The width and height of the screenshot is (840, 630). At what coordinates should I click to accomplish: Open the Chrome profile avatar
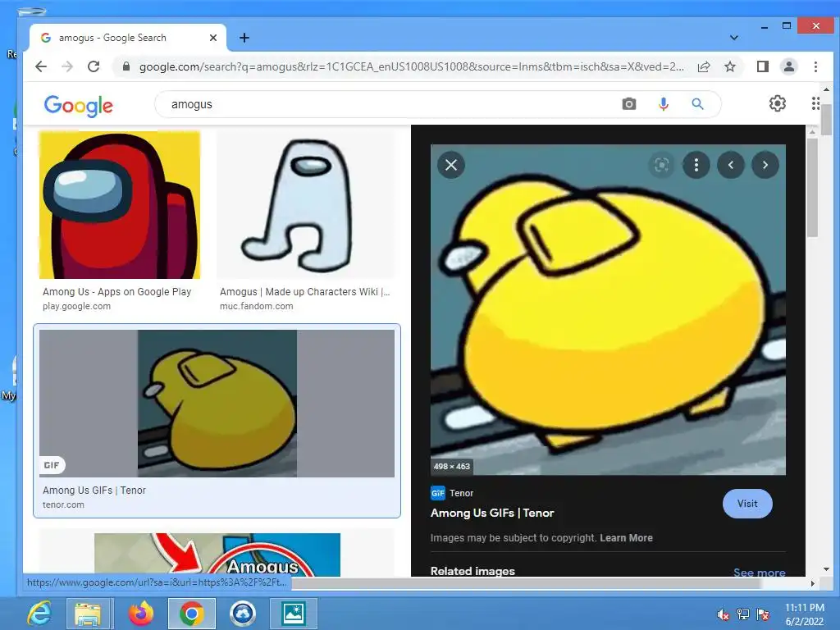(789, 66)
